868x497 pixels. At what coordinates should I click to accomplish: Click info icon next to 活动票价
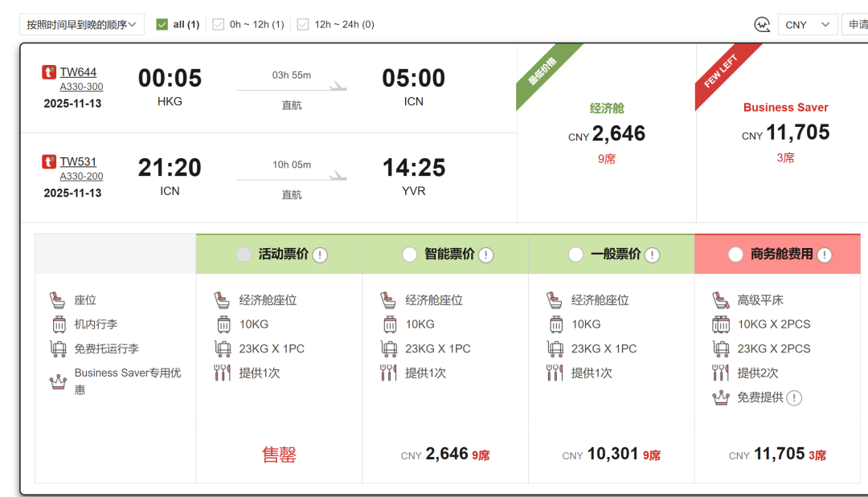(320, 255)
